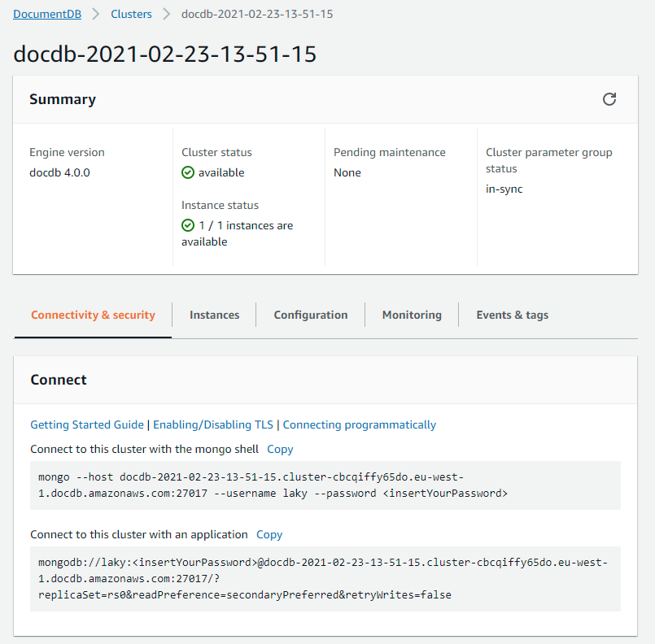Open the Enabling/Disabling TLS link
The width and height of the screenshot is (655, 644).
tap(213, 424)
